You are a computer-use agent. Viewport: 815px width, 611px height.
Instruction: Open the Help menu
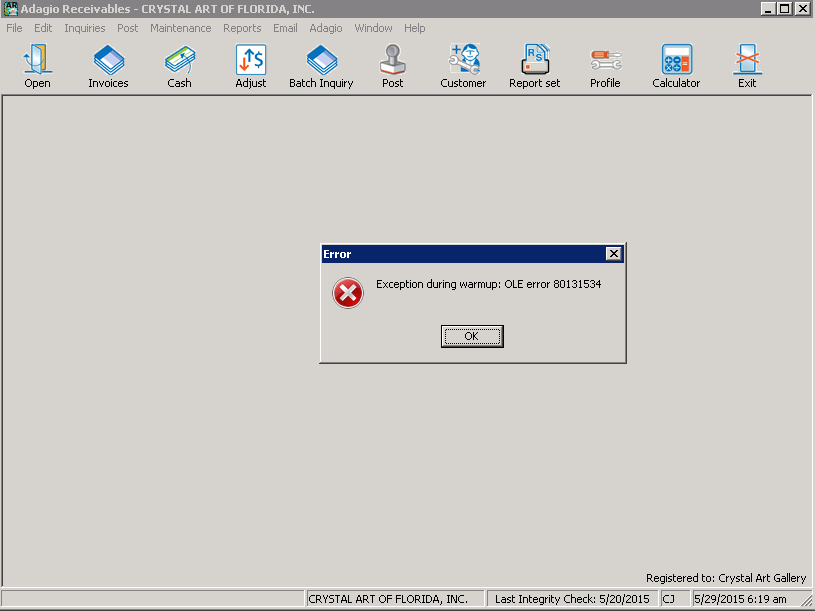(x=414, y=28)
